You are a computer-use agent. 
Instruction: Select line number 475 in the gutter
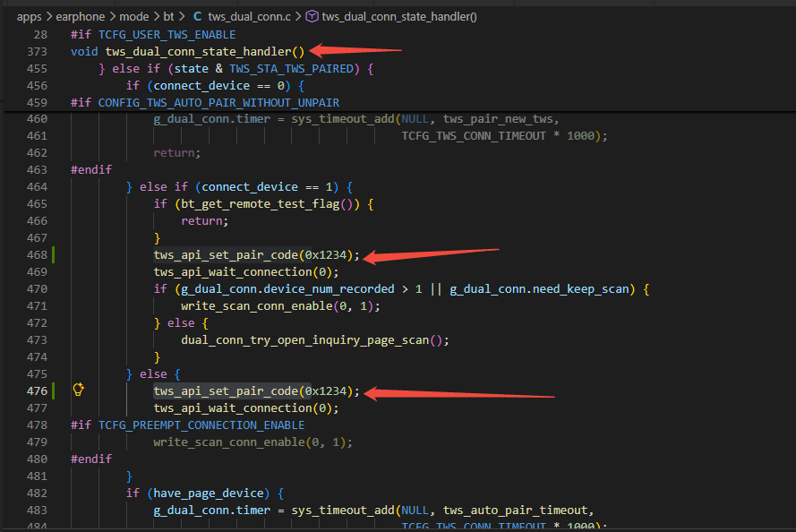[37, 373]
